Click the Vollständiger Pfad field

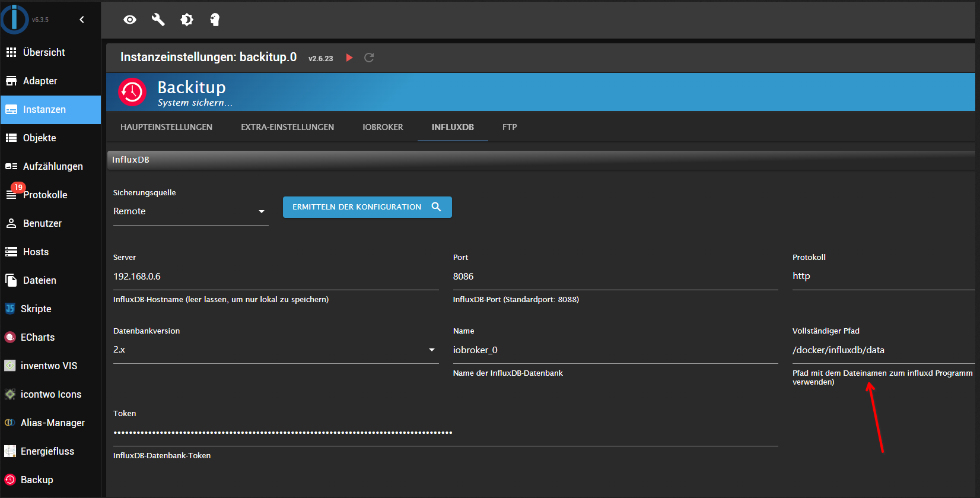[x=883, y=350]
